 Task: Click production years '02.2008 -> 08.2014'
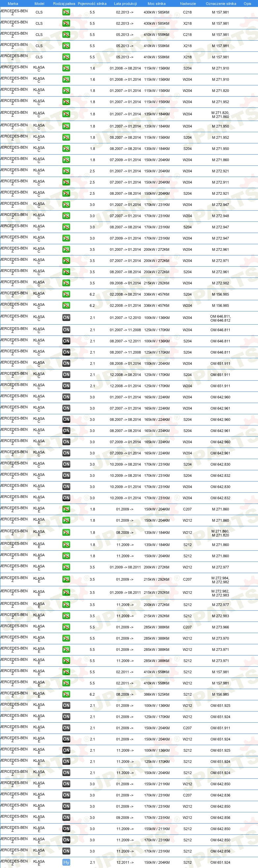(x=125, y=295)
